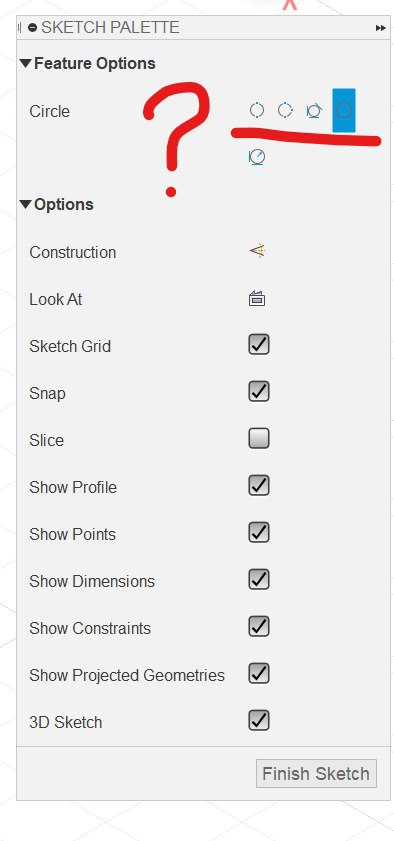Click the Look At icon

click(x=257, y=299)
